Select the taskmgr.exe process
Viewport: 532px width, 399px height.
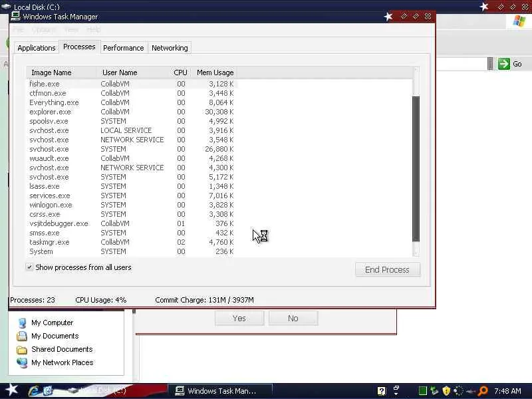coord(132,242)
